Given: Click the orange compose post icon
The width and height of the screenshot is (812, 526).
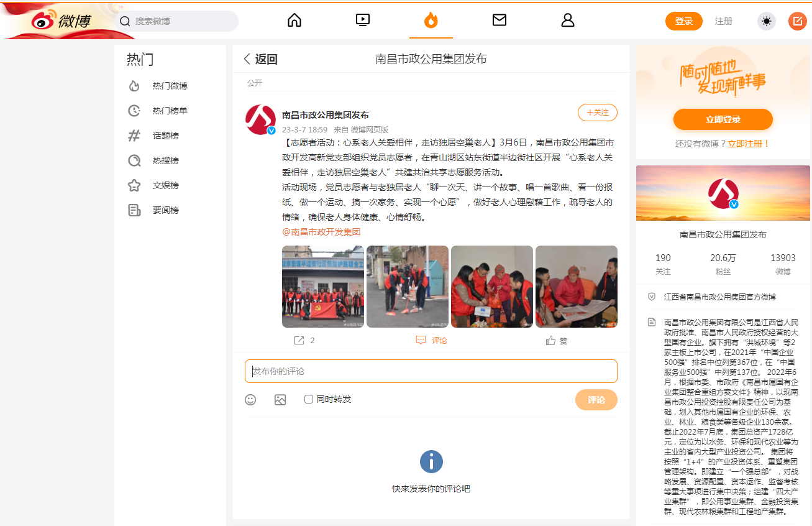Looking at the screenshot, I should point(798,21).
